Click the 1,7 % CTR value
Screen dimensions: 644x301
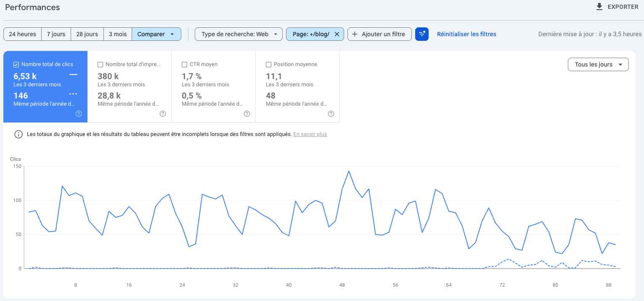192,76
